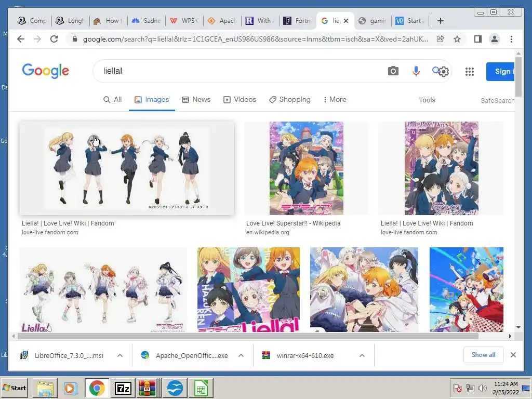Image resolution: width=532 pixels, height=399 pixels.
Task: Click the padlock site info icon
Action: tap(75, 39)
